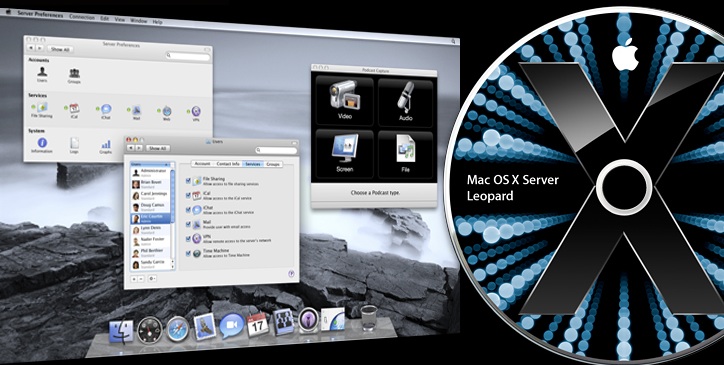This screenshot has width=724, height=365.
Task: Select the Audio podcast type
Action: [x=405, y=102]
